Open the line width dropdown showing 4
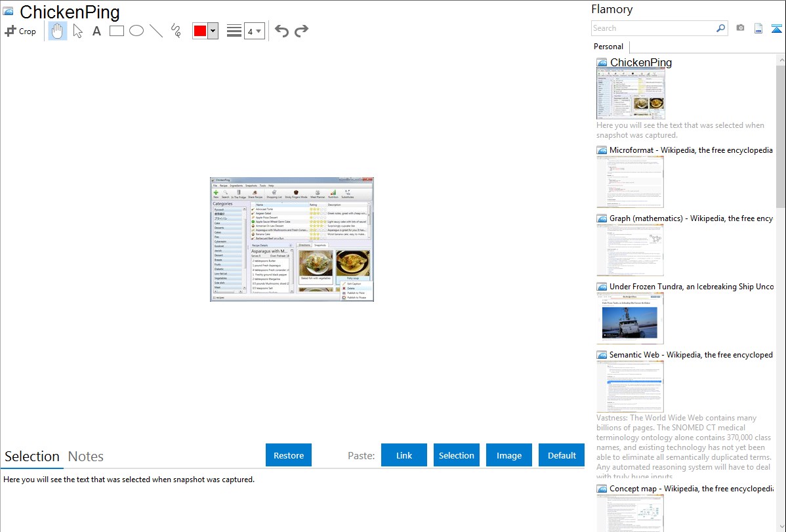This screenshot has height=532, width=786. click(x=254, y=31)
